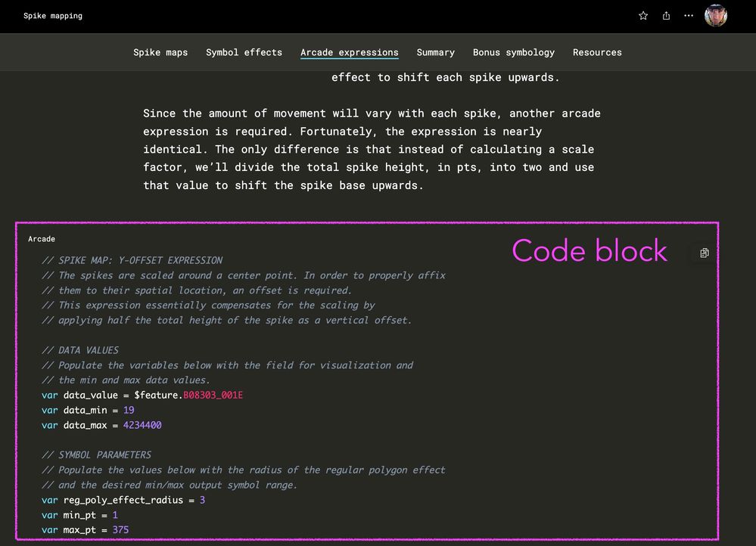Open the more options ellipsis menu
The image size is (756, 546).
[689, 15]
